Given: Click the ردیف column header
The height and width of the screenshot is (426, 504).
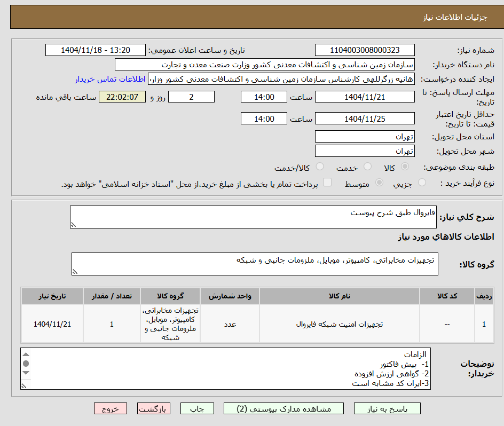Looking at the screenshot, I should click(x=484, y=296).
